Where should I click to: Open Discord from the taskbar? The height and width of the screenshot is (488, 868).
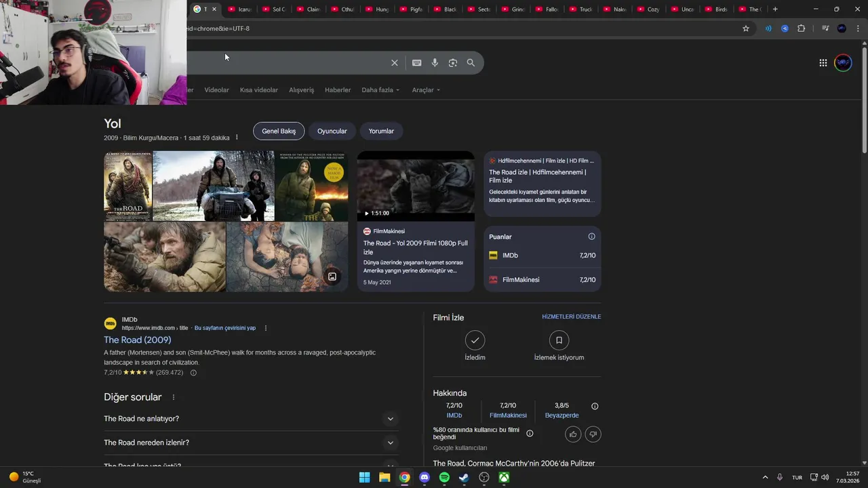pos(425,477)
